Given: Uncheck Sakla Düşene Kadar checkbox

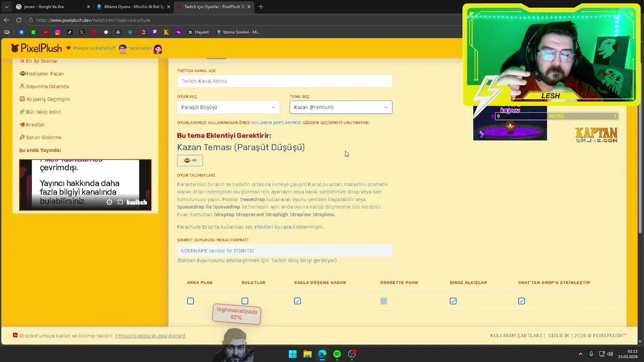Looking at the screenshot, I should tap(297, 301).
